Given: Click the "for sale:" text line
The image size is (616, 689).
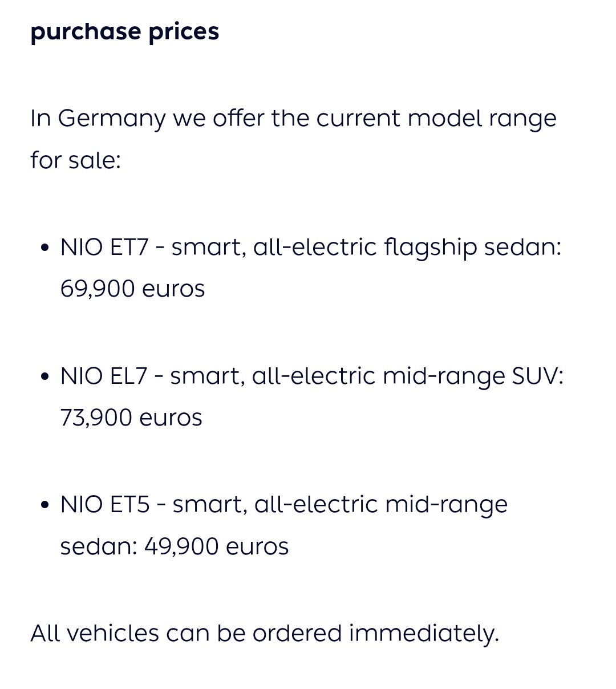Looking at the screenshot, I should [75, 160].
